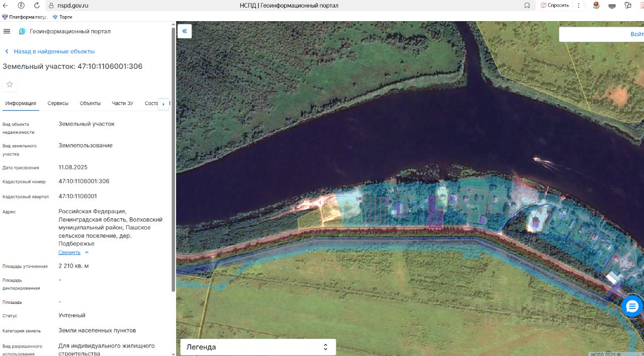Click the address bar lock icon
Screen dimensions: 644x356
click(51, 6)
